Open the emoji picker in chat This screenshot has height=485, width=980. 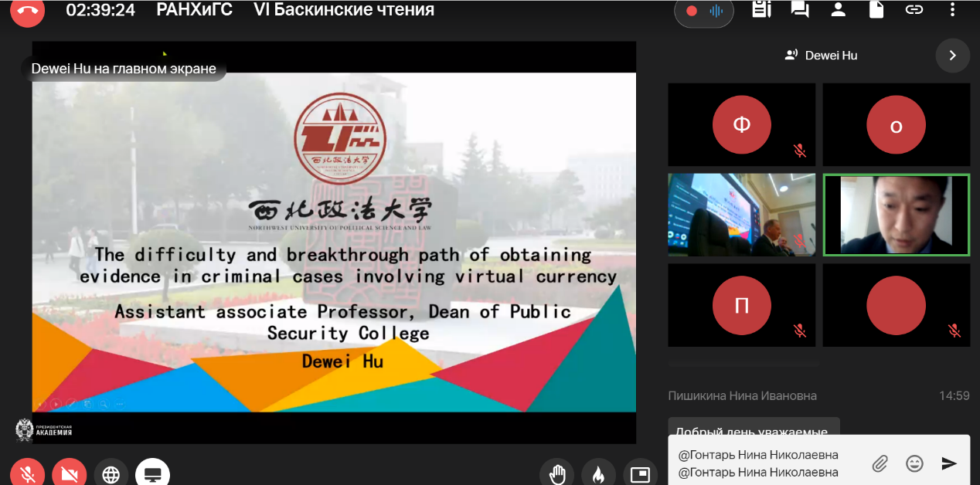[x=914, y=463]
